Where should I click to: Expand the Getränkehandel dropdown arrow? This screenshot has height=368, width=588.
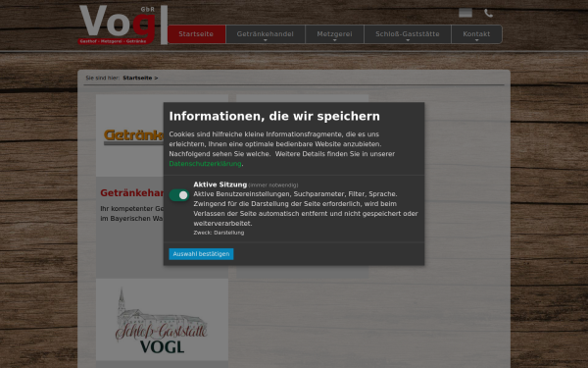pyautogui.click(x=266, y=40)
